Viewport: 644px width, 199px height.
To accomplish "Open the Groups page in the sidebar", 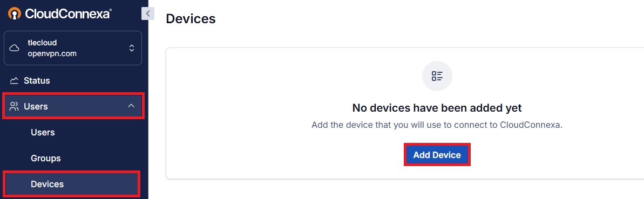I will click(45, 158).
